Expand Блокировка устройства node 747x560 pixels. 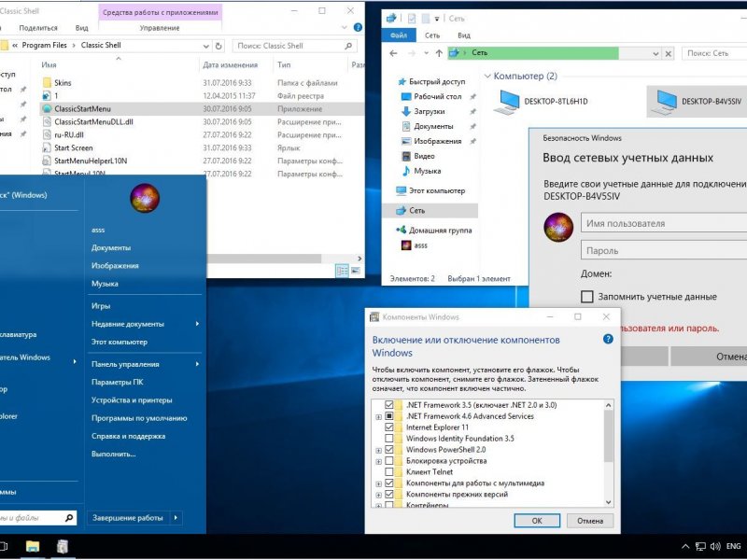coord(379,461)
